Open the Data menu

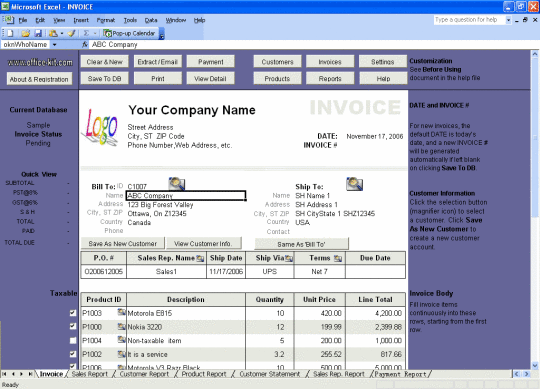tap(151, 20)
